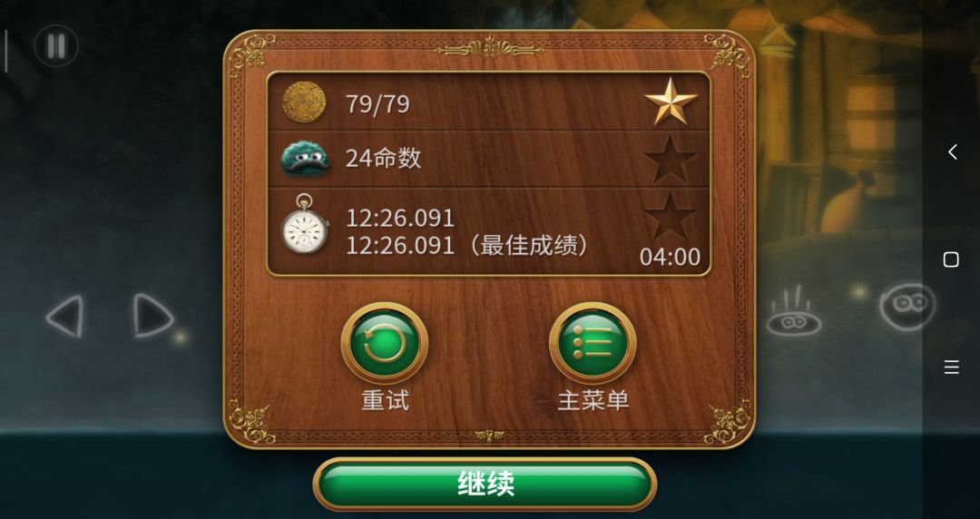980x519 pixels.
Task: Tap the round creature jump control icon
Action: point(907,306)
